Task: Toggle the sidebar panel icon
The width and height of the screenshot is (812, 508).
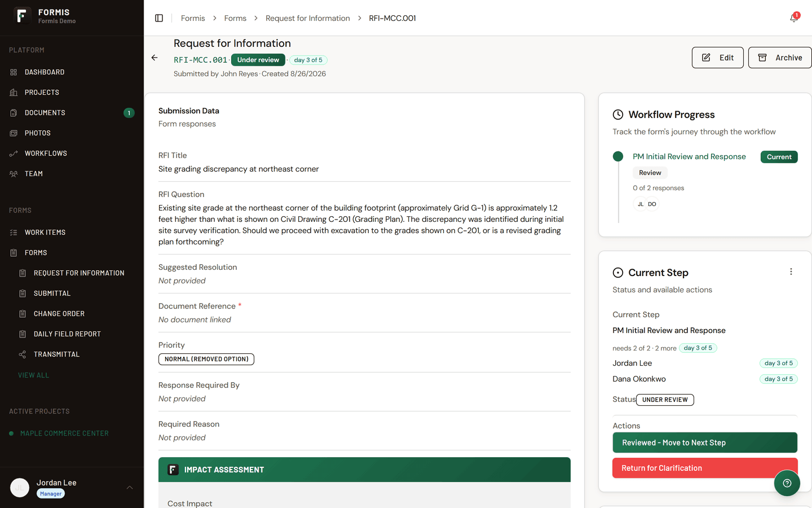Action: (x=159, y=18)
